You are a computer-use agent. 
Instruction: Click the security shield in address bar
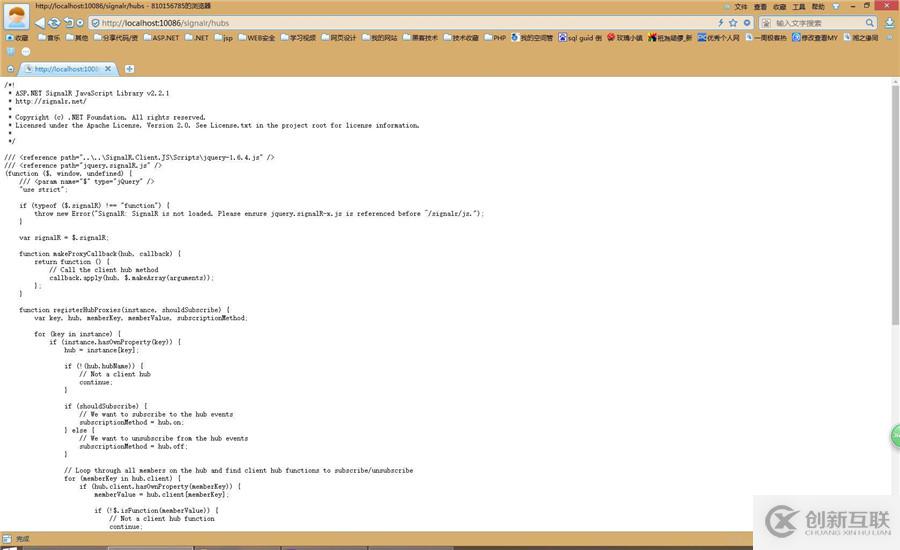coord(95,23)
